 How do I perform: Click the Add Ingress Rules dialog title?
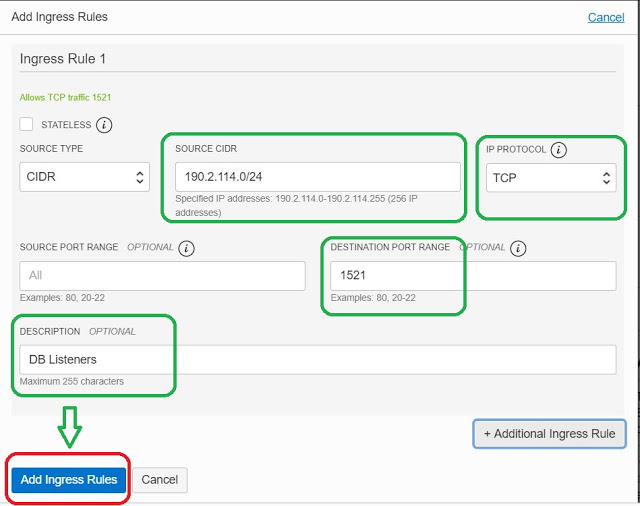coord(59,17)
